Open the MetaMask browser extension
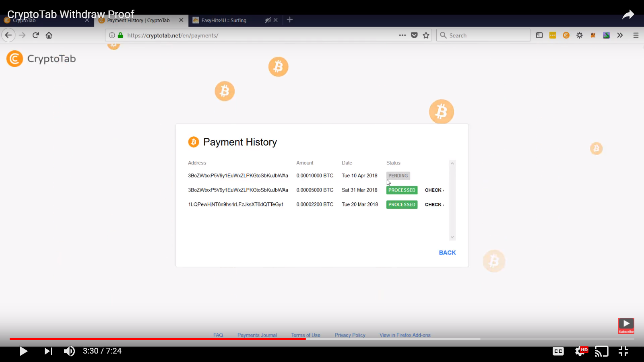Screen dimensions: 644x362 pyautogui.click(x=593, y=35)
